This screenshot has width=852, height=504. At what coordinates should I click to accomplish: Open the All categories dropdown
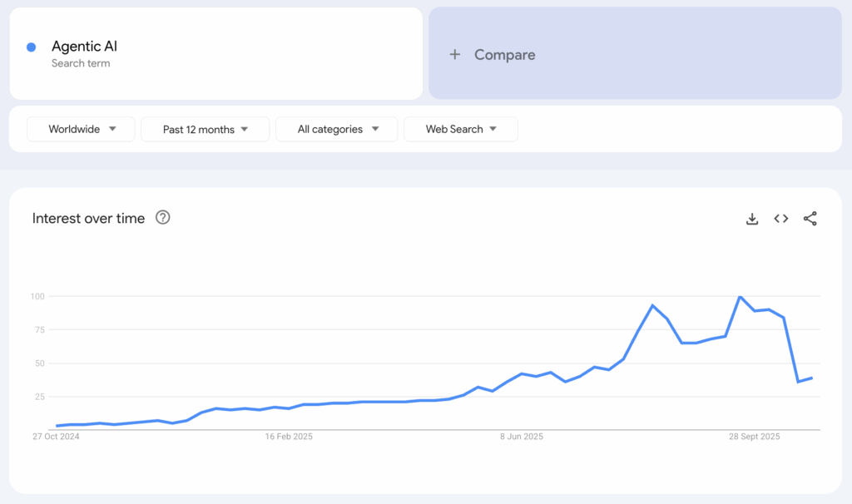(x=337, y=129)
